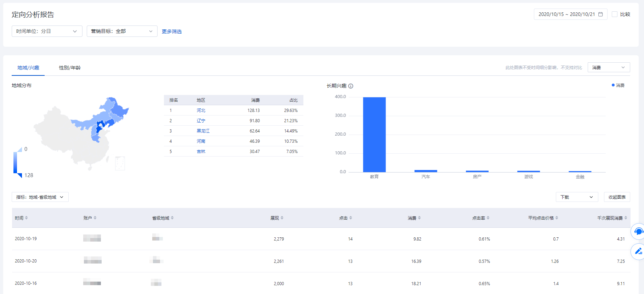The image size is (644, 294).
Task: Click the info icon beside 长期兴趣
Action: click(x=351, y=86)
